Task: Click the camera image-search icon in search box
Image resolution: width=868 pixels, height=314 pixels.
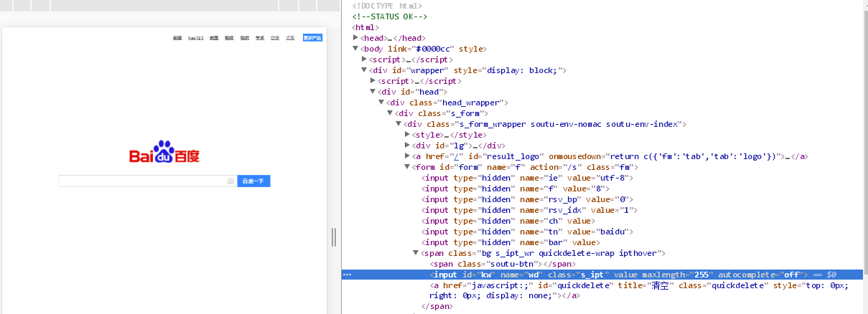Action: tap(230, 181)
